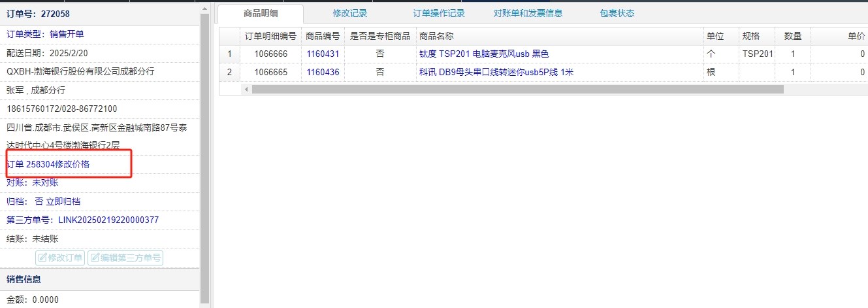Click the 订单 258304修改价格 note
This screenshot has width=868, height=308.
point(48,164)
